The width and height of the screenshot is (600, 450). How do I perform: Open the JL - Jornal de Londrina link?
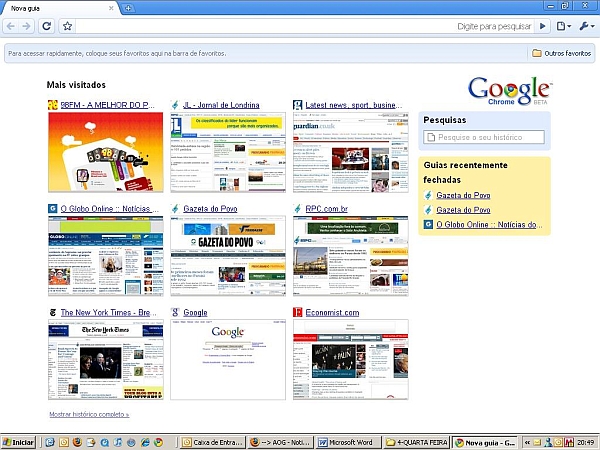click(x=220, y=105)
